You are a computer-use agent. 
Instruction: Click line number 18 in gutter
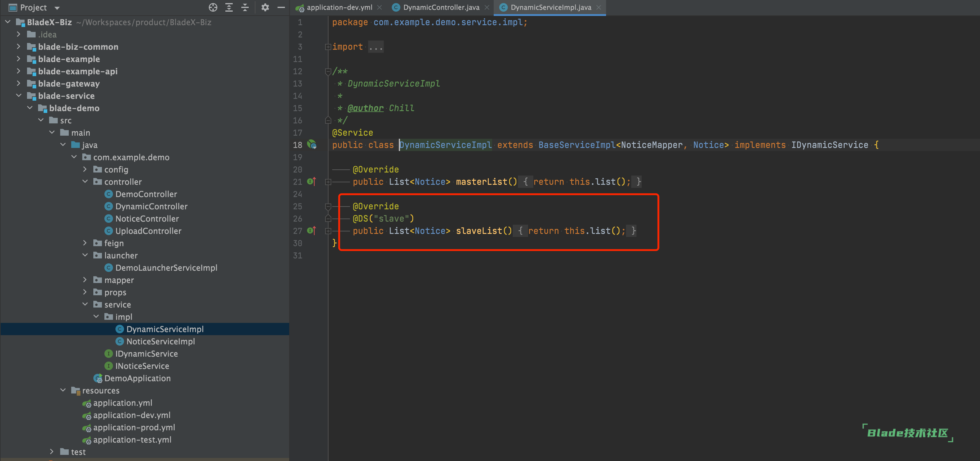pyautogui.click(x=297, y=145)
